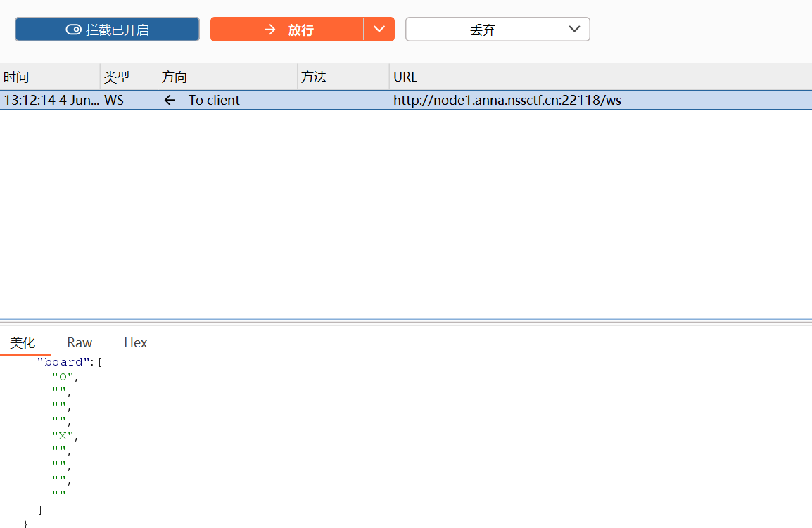
Task: Sort by the 方向 column header
Action: [x=227, y=77]
